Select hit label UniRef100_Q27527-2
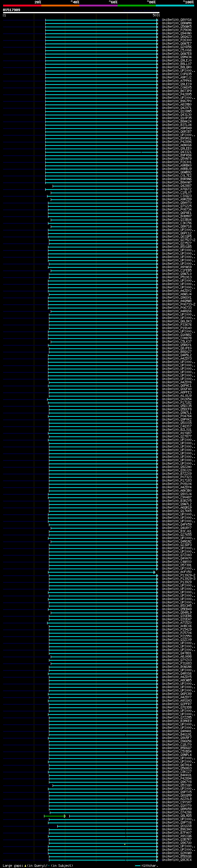Image resolution: width=197 pixels, height=868 pixels. 179,240
